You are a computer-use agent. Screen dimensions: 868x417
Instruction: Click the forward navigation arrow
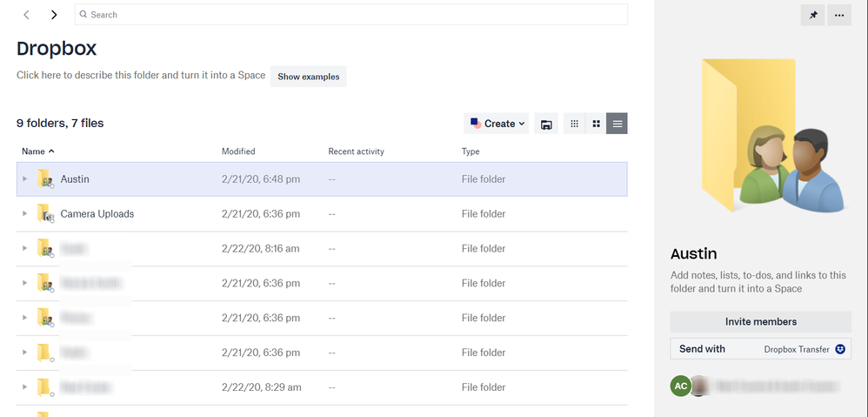54,15
